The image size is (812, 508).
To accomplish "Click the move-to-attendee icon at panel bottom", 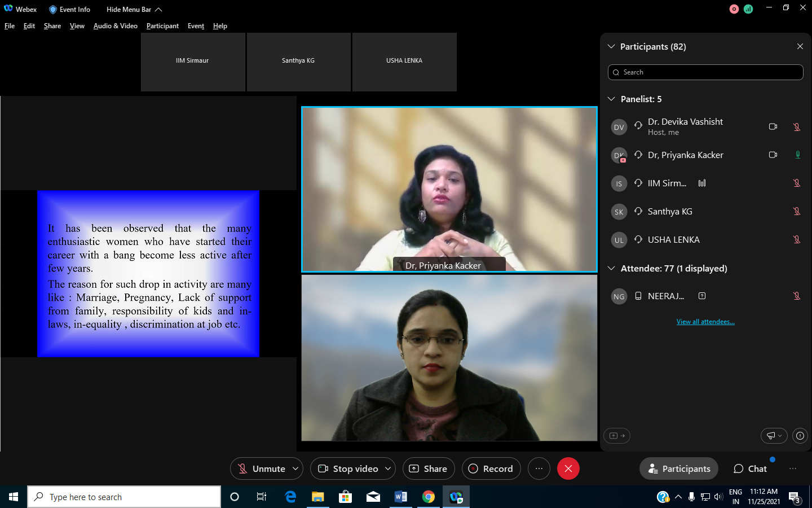I will [617, 436].
